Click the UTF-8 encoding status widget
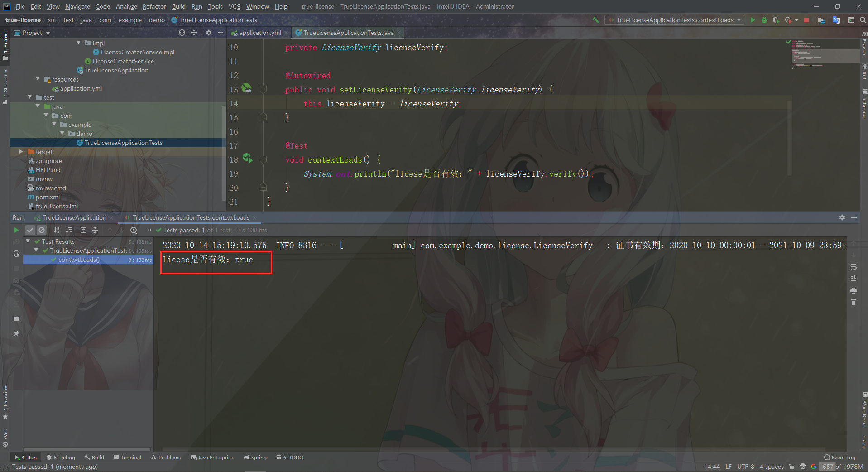Screen dimensions: 868x472 click(x=745, y=467)
